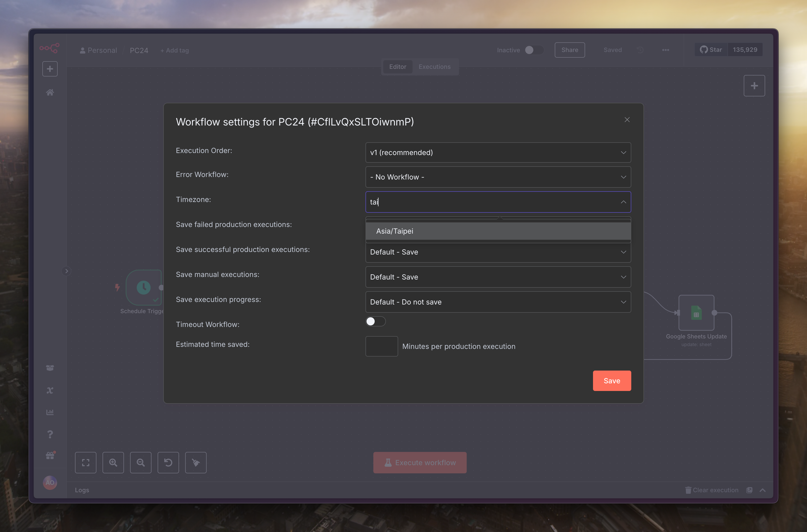Image resolution: width=807 pixels, height=532 pixels.
Task: Click the fit to view canvas button
Action: pos(85,462)
